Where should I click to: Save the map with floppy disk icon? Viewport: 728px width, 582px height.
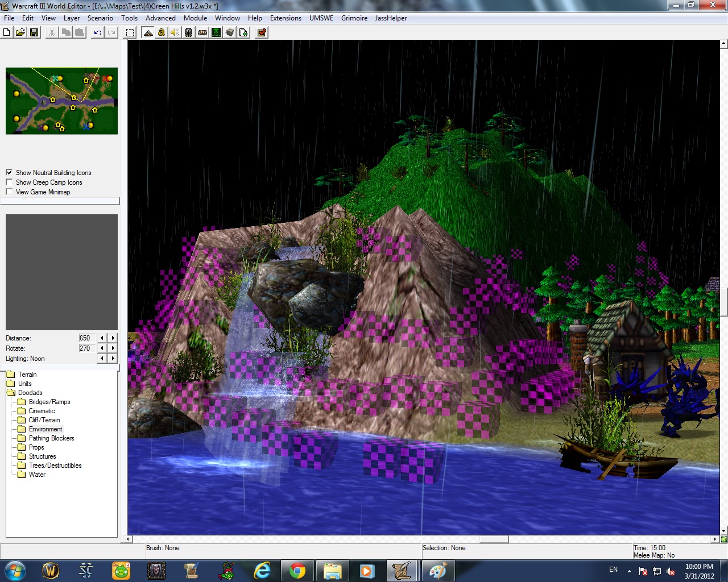[34, 32]
